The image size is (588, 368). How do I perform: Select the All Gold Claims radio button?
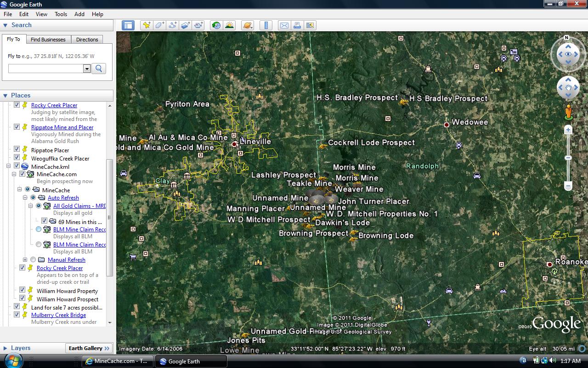tap(38, 206)
